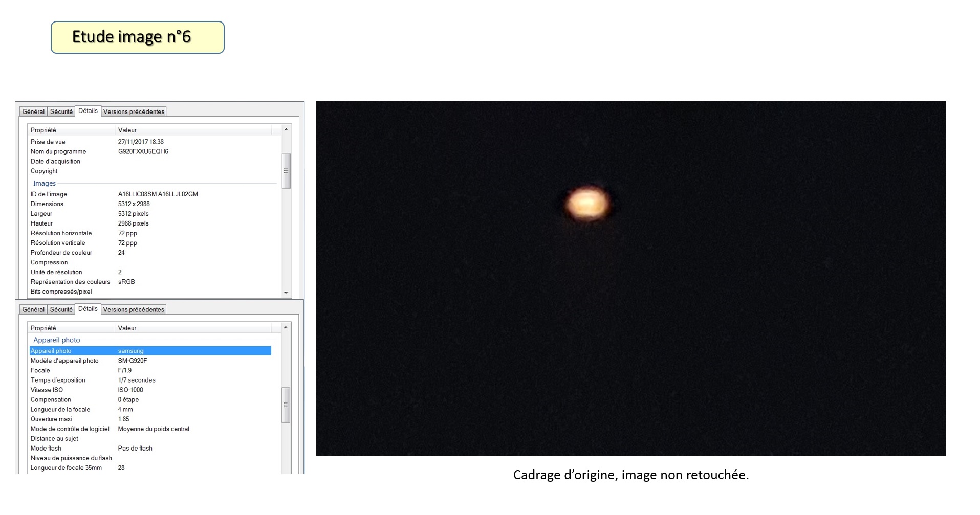Click value Moyenne du poids central

[154, 429]
